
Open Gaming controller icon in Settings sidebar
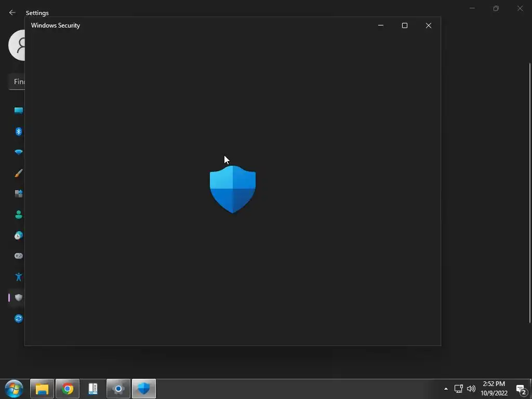(19, 256)
